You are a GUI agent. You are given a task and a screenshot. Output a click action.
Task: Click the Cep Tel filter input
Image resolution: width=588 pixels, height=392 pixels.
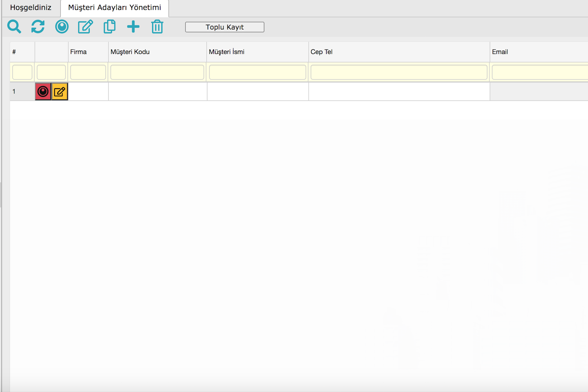point(399,72)
